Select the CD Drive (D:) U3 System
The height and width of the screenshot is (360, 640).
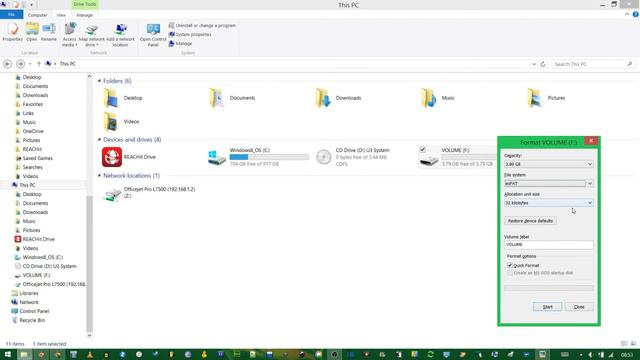point(353,157)
